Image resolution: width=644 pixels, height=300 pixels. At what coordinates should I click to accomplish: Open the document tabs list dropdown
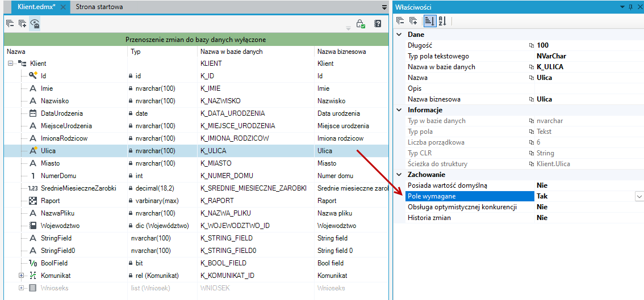[384, 7]
